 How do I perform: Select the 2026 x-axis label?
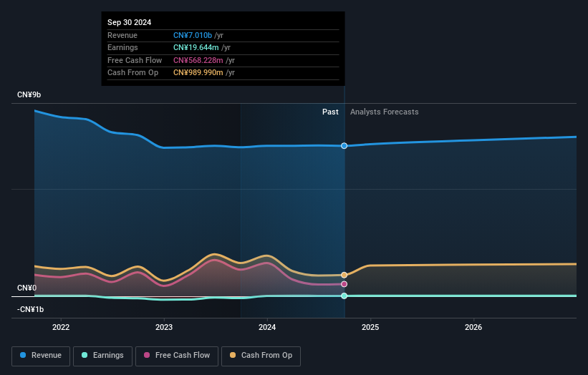(x=473, y=327)
